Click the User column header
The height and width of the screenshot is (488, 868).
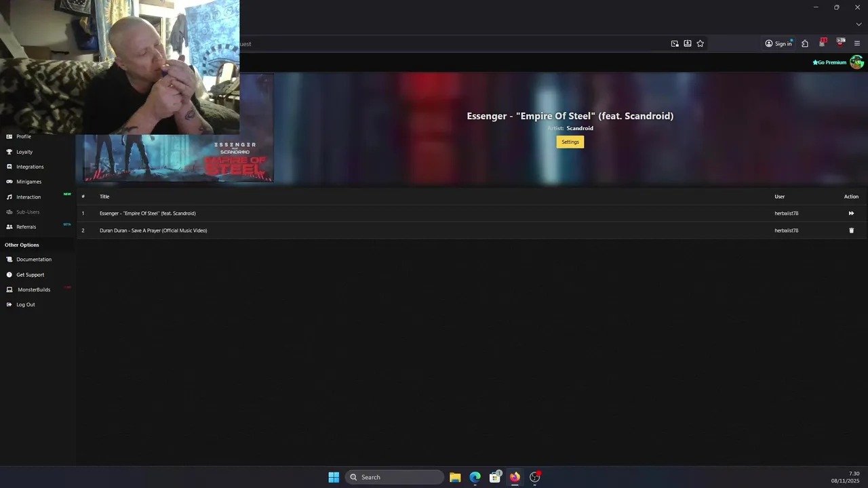coord(780,197)
